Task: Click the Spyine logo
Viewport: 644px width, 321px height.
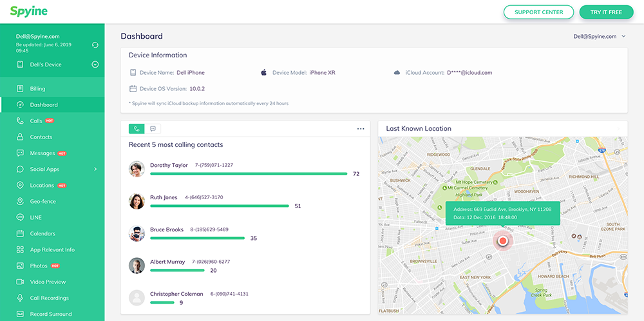Action: tap(29, 12)
